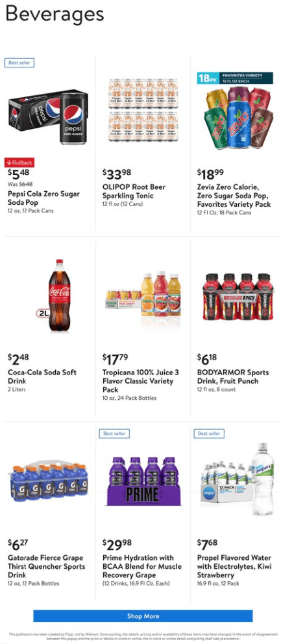Click the Coca-Cola 2L bottle image
This screenshot has height=644, width=281.
click(56, 295)
